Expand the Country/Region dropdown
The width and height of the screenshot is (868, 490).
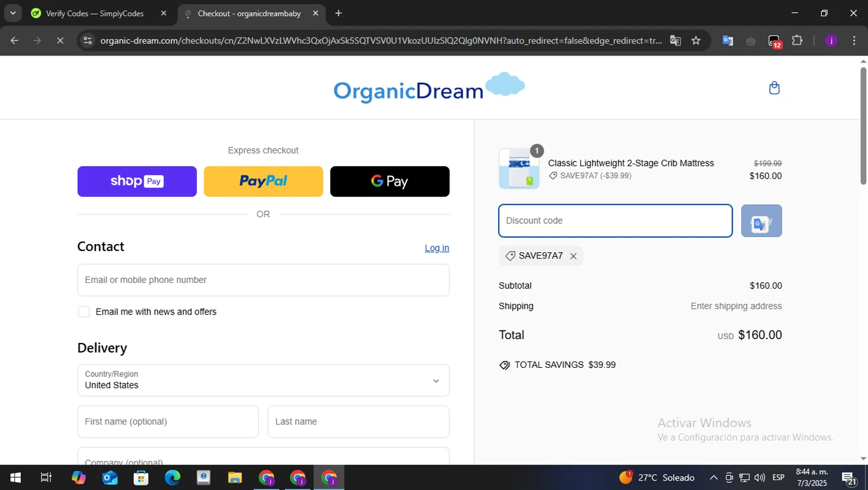(263, 380)
